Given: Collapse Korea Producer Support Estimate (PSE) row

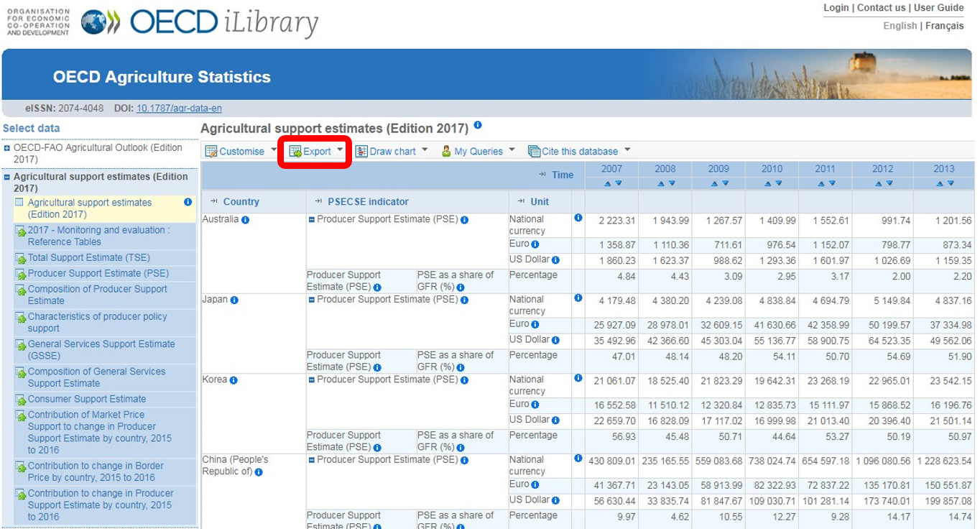Looking at the screenshot, I should pos(311,380).
